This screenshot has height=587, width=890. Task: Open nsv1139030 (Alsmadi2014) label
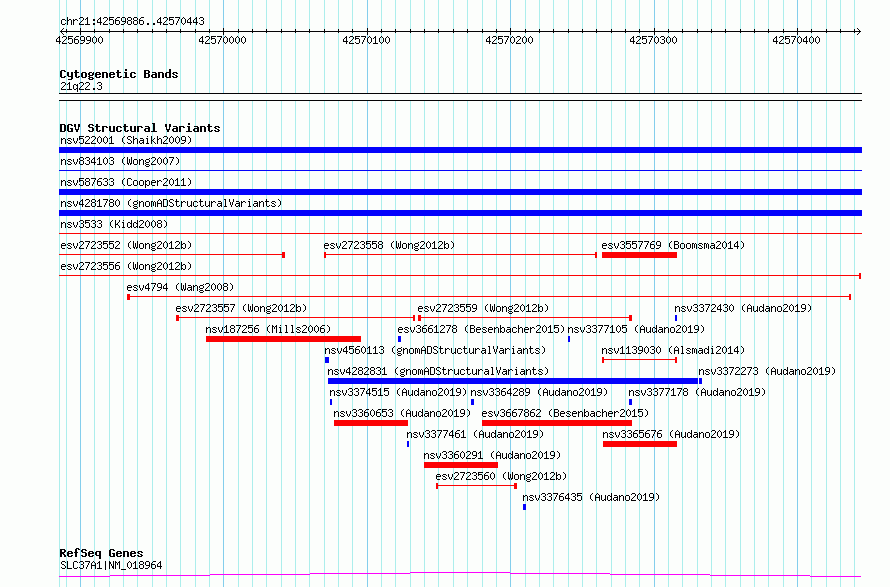[673, 350]
